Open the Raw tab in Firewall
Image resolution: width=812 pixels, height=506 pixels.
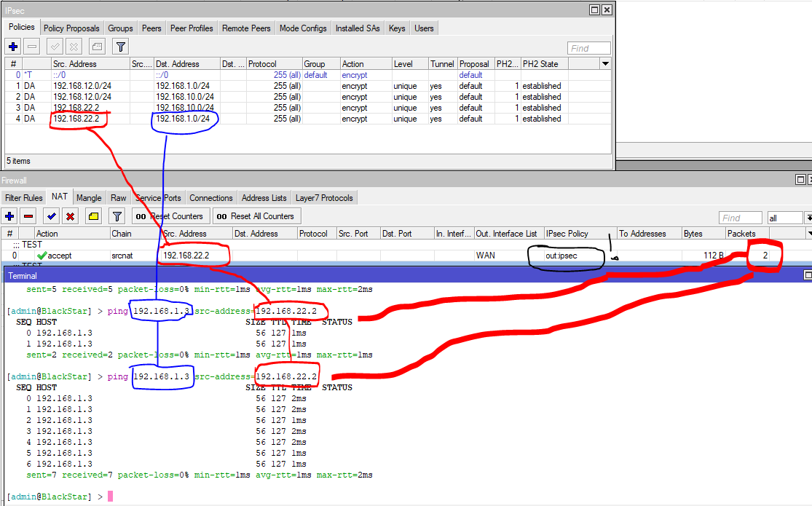pyautogui.click(x=119, y=198)
